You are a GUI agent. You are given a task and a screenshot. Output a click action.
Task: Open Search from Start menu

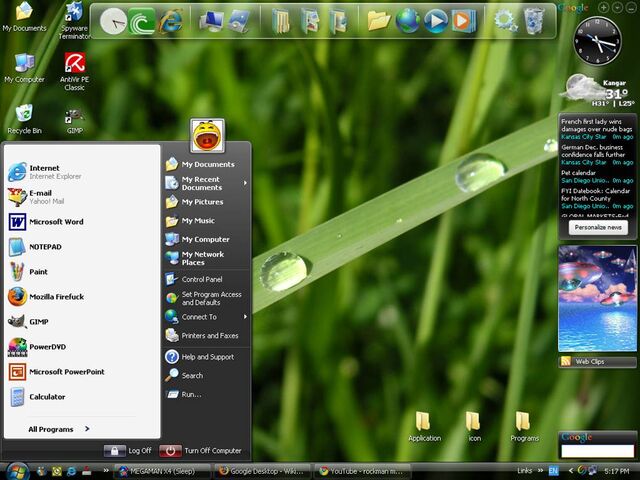(207, 376)
